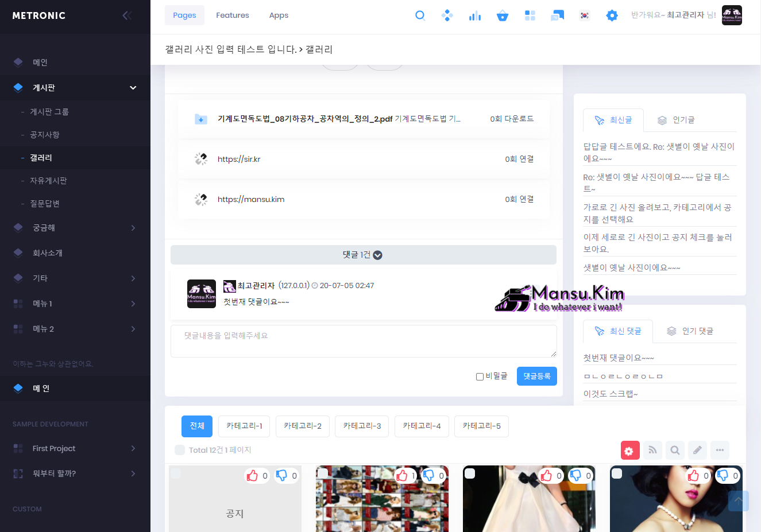This screenshot has height=532, width=761.
Task: Open the search icon in the header
Action: [x=420, y=15]
